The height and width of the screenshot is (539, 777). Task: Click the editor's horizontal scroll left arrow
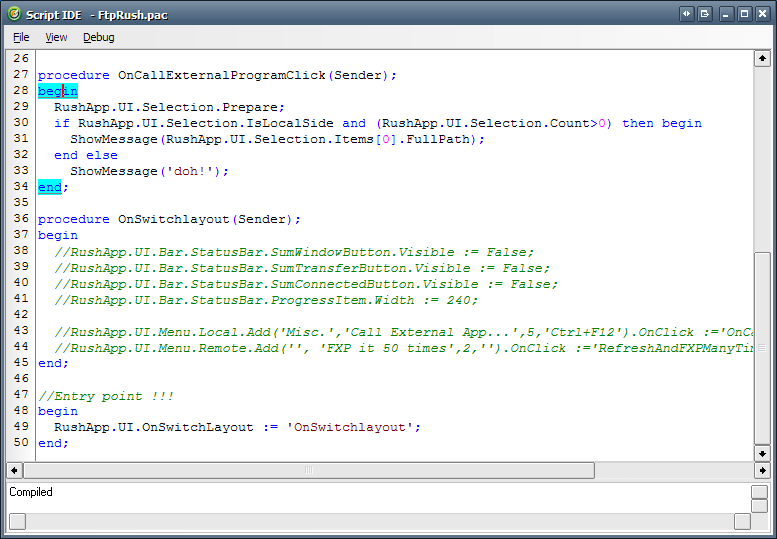14,470
